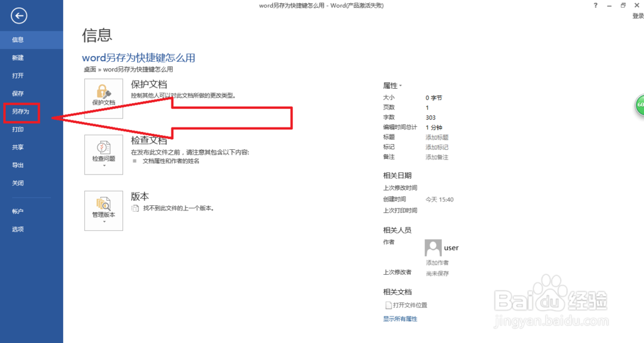Viewport: 644px width, 343px height.
Task: Select the 共享 (Share) menu item
Action: point(32,147)
